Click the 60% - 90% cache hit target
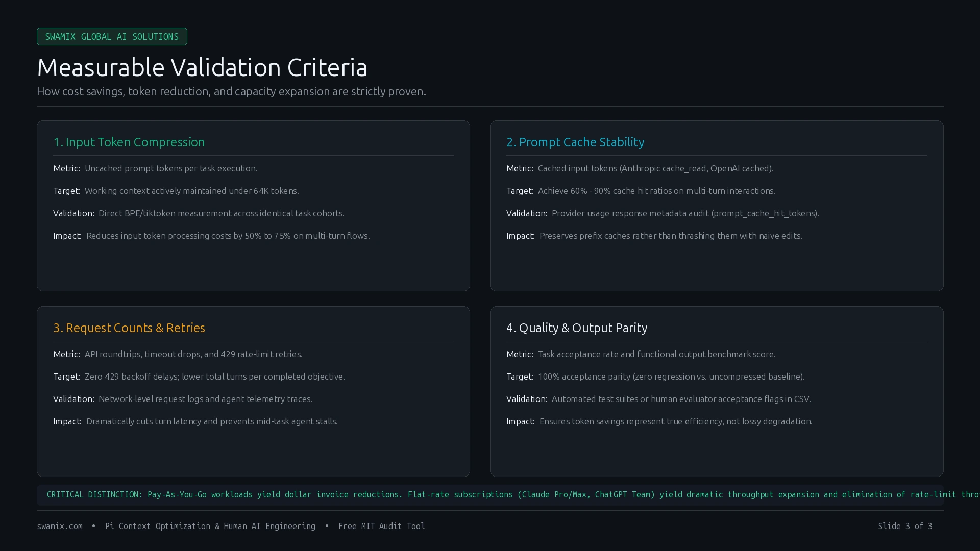Viewport: 980px width, 551px height. 641,191
